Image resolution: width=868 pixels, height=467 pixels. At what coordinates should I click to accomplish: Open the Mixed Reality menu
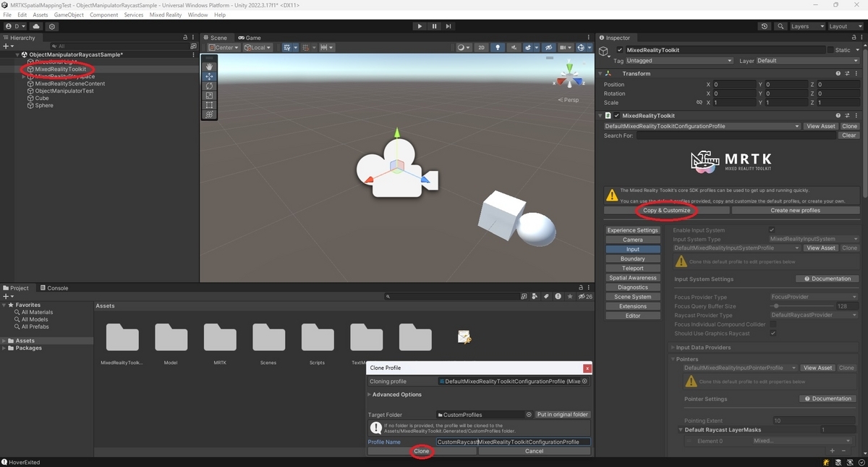click(x=166, y=14)
